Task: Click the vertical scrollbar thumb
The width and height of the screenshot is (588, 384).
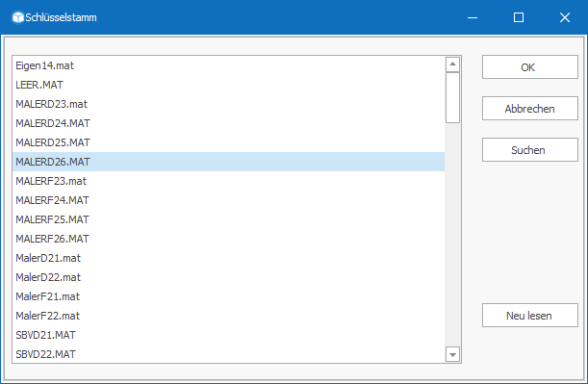Action: click(452, 97)
